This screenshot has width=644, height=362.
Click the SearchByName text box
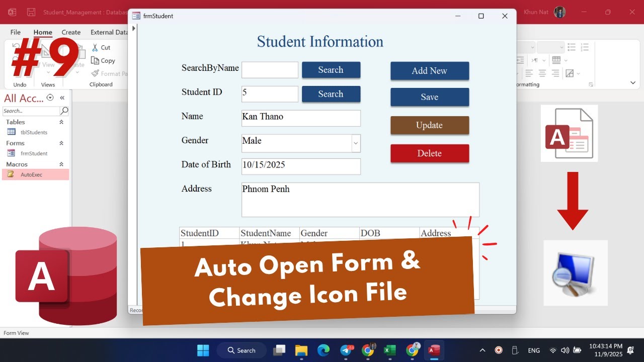coord(270,70)
